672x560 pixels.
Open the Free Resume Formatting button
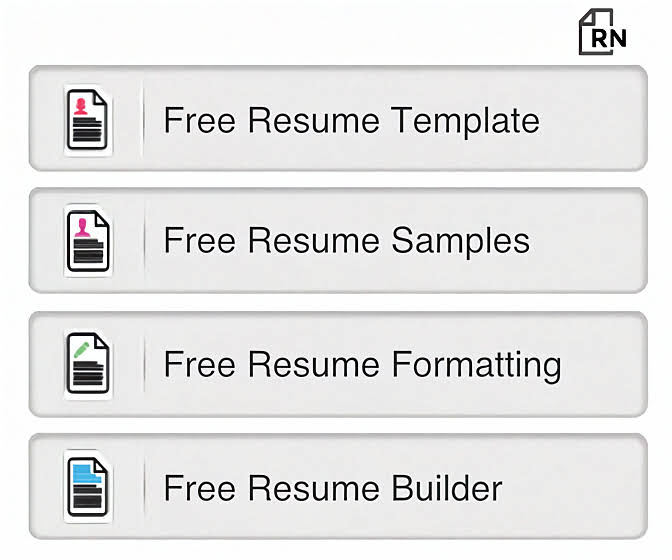337,364
